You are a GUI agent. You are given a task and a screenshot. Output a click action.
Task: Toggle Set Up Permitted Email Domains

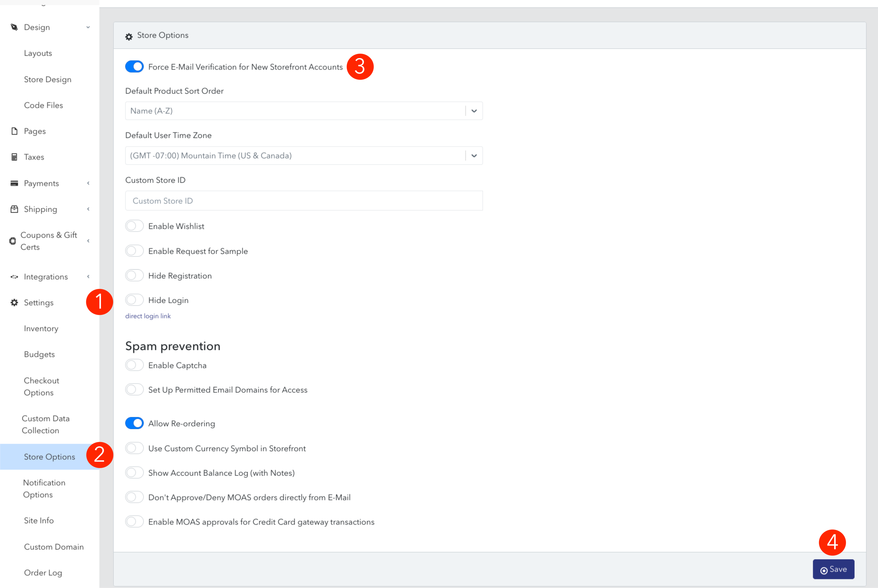[x=134, y=389]
